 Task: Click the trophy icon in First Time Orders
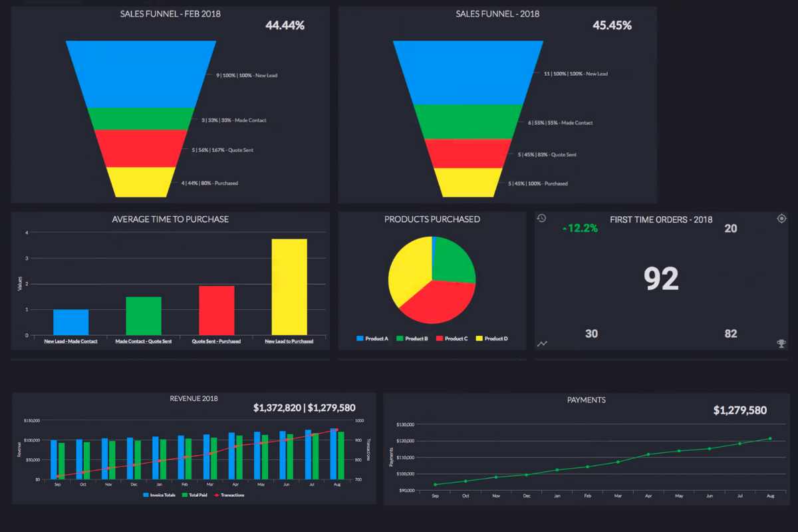click(781, 344)
